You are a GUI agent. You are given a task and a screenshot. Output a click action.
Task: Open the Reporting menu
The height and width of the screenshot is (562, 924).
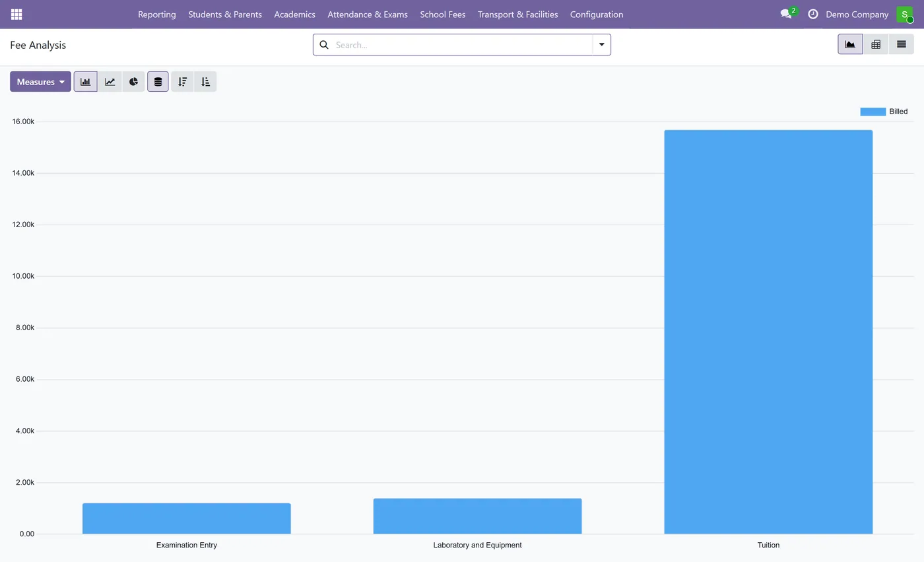coord(157,14)
